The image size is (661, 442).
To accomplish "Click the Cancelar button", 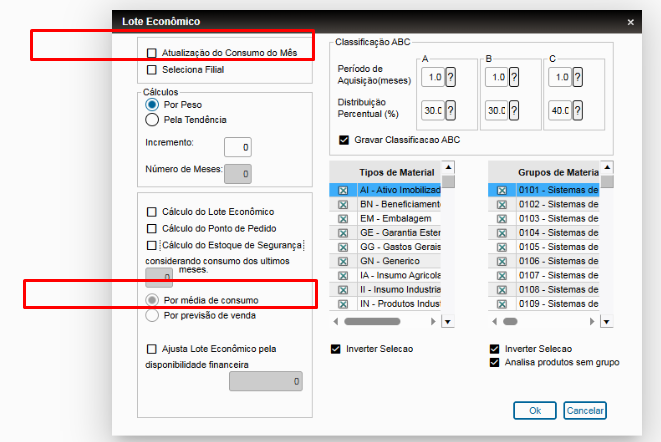I will tap(585, 410).
